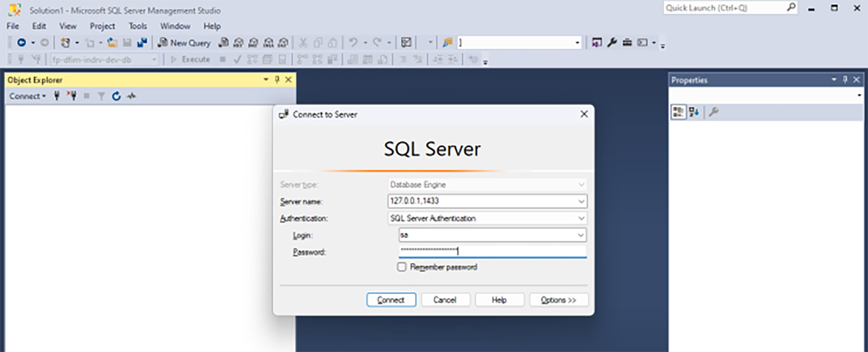The height and width of the screenshot is (352, 868).
Task: Open the Tools menu
Action: [138, 26]
